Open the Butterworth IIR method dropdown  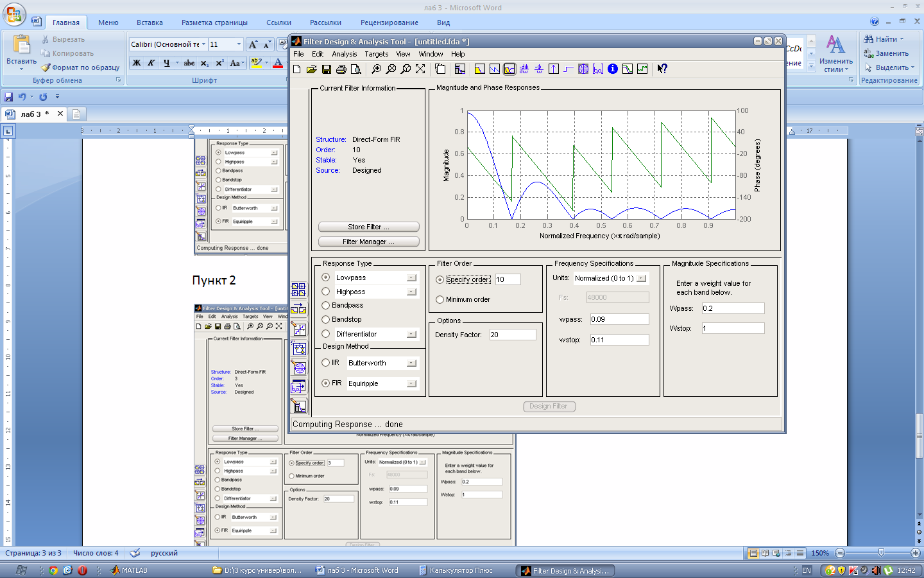(x=411, y=363)
